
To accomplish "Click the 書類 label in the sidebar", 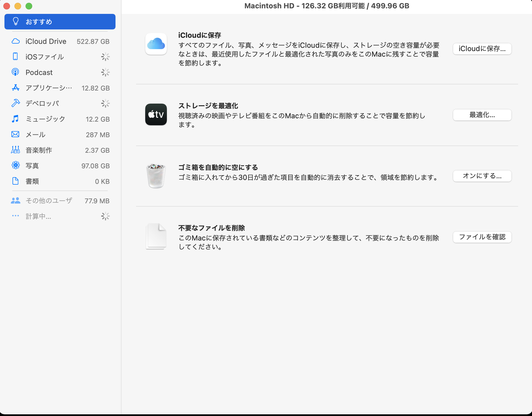I will [x=32, y=181].
